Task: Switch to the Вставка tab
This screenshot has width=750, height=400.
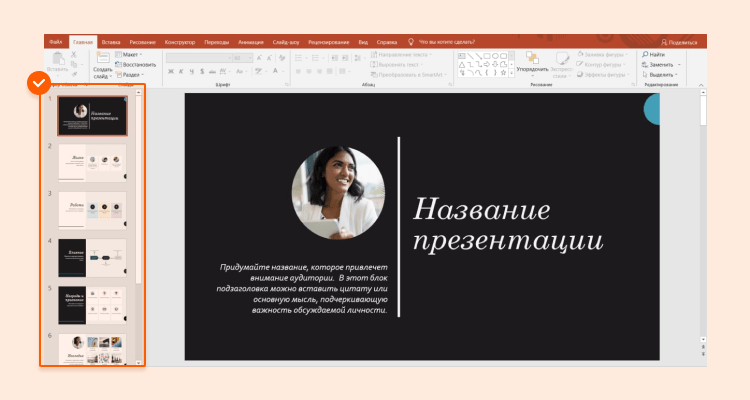Action: tap(111, 42)
